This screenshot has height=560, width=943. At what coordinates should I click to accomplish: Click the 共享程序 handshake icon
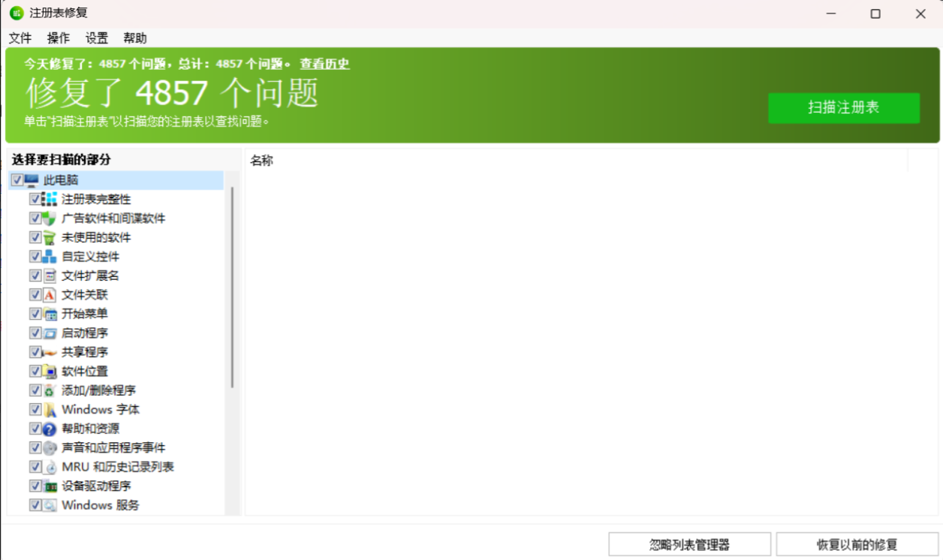click(50, 352)
